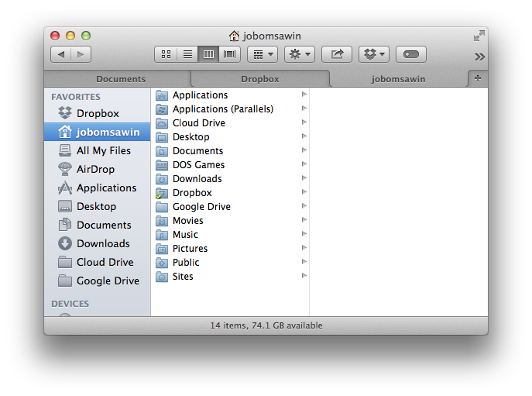The image size is (532, 396).
Task: Click the house proxy icon in title bar
Action: (234, 36)
